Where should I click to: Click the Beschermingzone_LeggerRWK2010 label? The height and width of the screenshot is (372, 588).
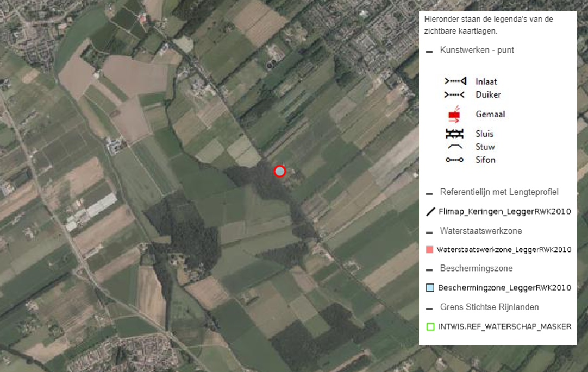[x=505, y=288]
